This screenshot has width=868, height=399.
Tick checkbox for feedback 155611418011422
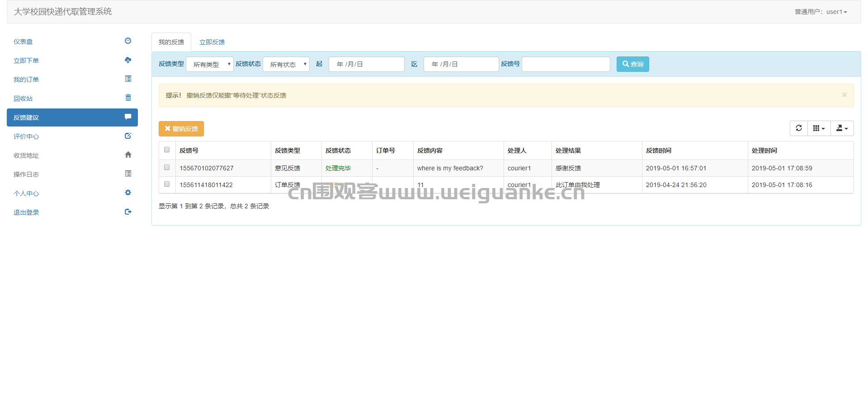point(167,184)
